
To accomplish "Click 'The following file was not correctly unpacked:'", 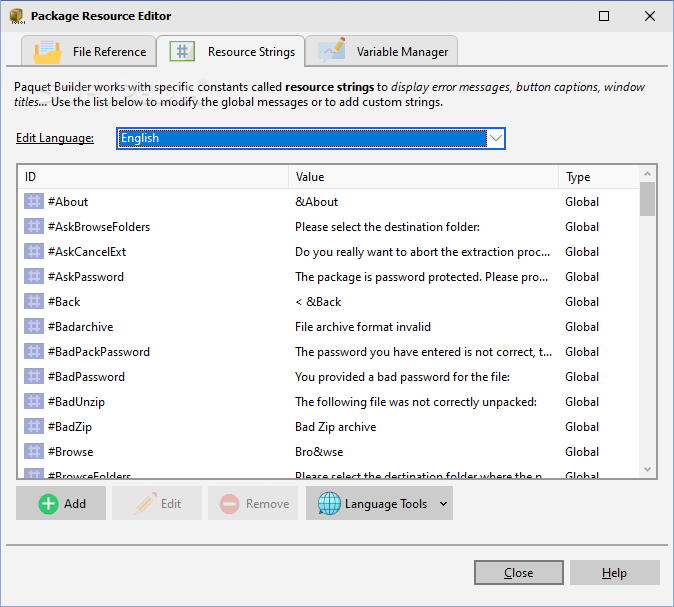I will click(416, 402).
